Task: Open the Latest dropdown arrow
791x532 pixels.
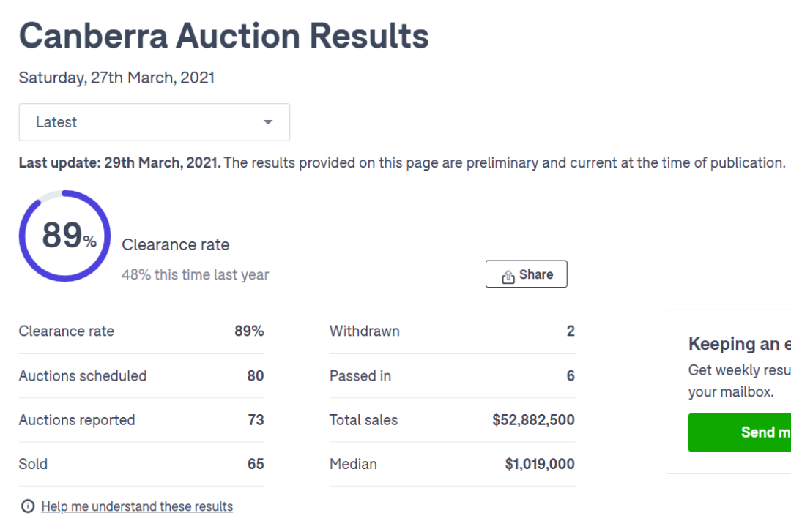Action: point(268,122)
